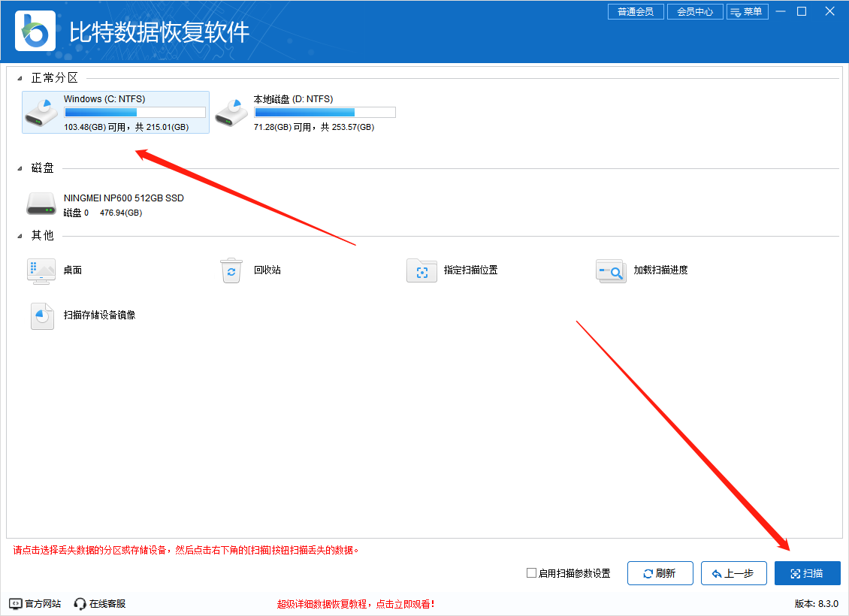Click the 上一步 back button
The image size is (849, 616).
(733, 573)
